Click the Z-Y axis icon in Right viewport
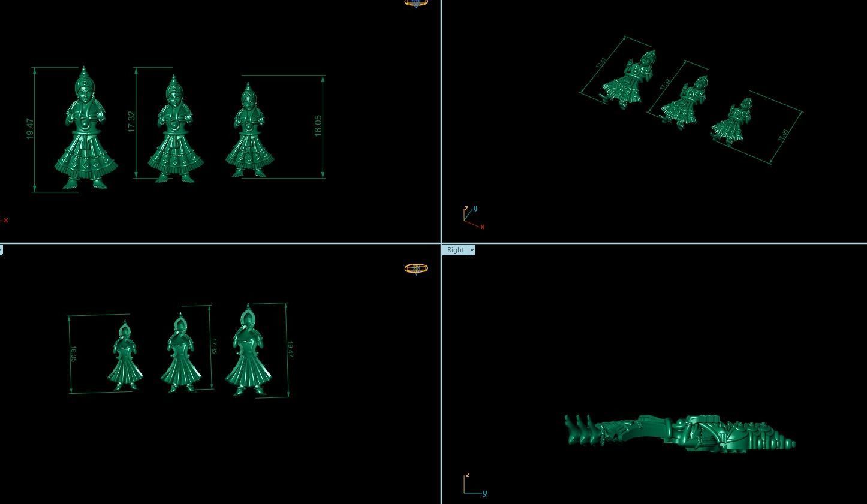 pyautogui.click(x=474, y=484)
